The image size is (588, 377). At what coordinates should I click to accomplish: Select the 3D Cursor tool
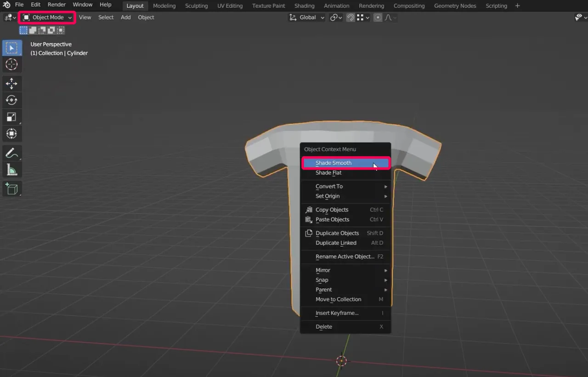pyautogui.click(x=12, y=64)
